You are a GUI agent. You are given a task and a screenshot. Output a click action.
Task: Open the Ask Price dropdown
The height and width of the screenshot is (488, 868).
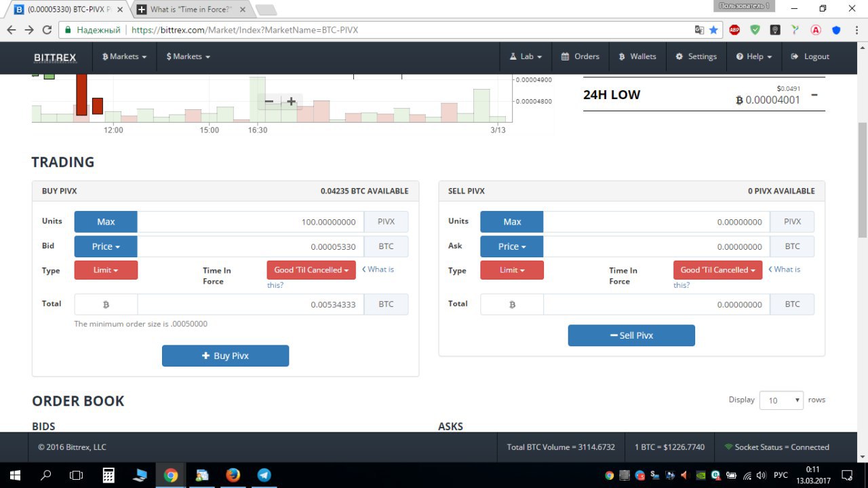tap(512, 246)
